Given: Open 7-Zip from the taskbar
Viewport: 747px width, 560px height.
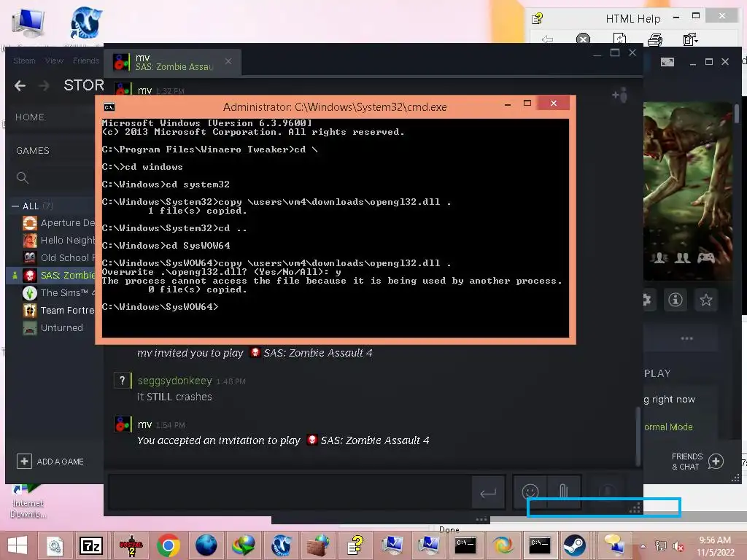Looking at the screenshot, I should tap(91, 545).
